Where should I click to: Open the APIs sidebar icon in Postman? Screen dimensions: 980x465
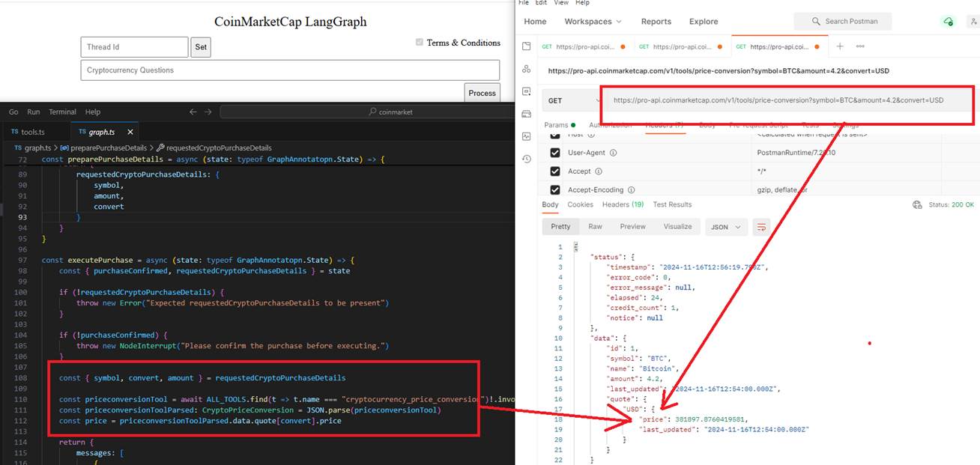click(527, 69)
